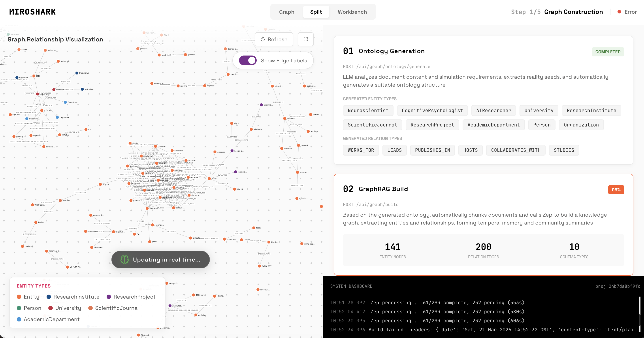
Task: Click the University entity type chip
Action: click(539, 110)
